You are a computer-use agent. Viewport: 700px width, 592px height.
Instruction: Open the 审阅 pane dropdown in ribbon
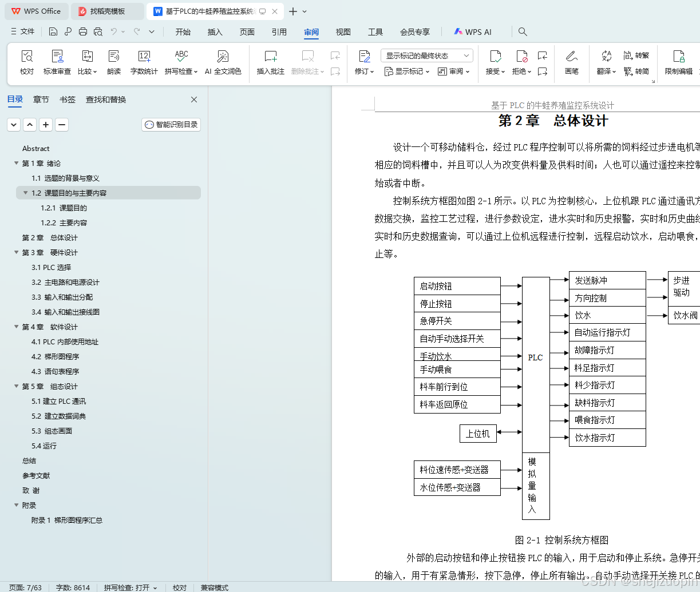click(453, 71)
